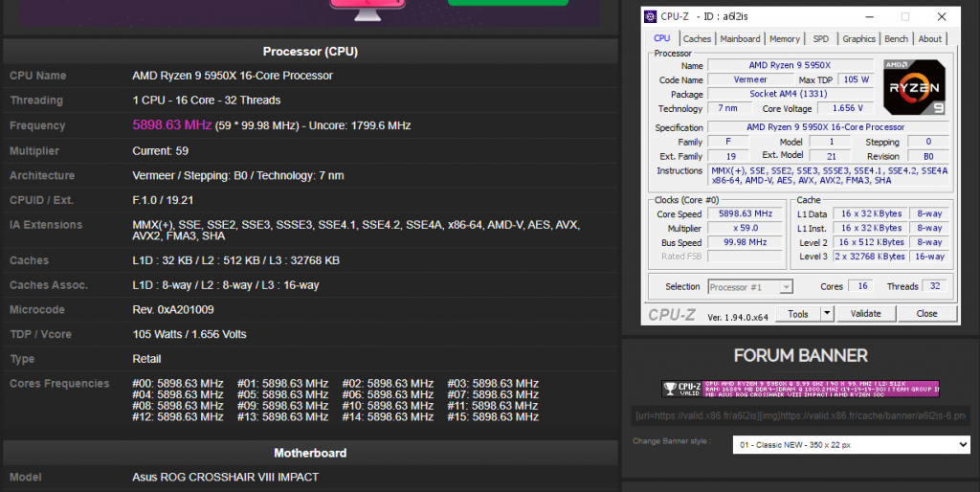Click core #15 frequency entry
980x492 pixels.
(x=493, y=417)
